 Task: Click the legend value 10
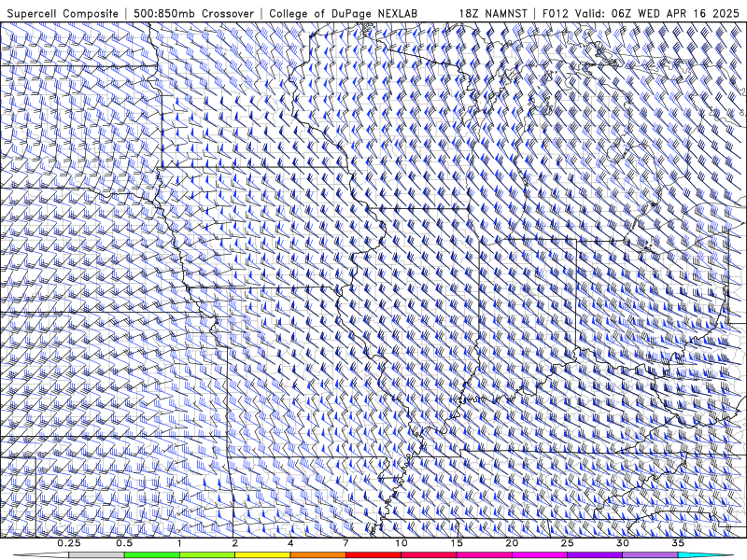(402, 543)
